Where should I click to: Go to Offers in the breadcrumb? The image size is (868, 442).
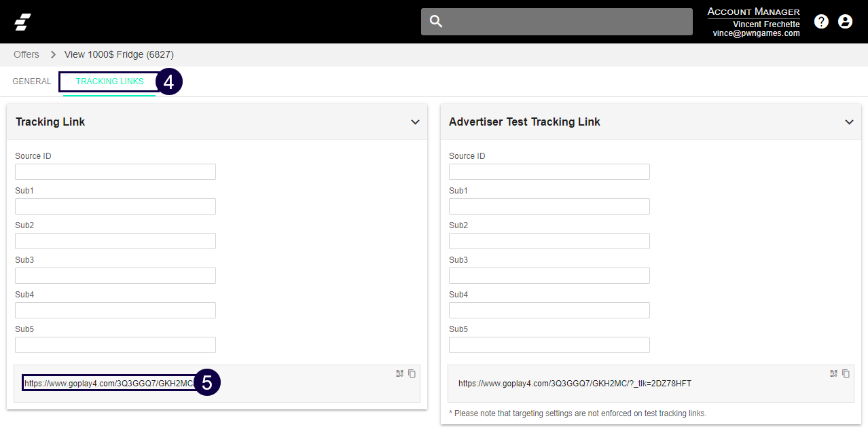point(26,54)
